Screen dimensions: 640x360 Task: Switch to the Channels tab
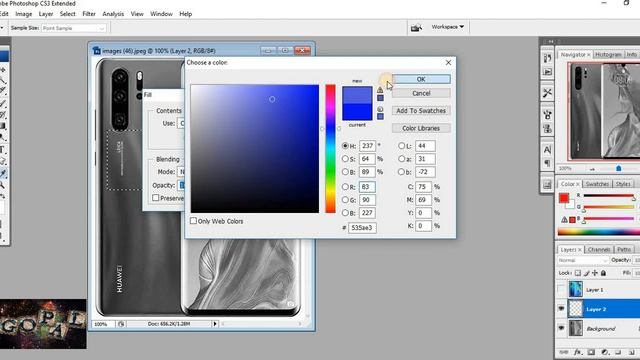(x=599, y=249)
